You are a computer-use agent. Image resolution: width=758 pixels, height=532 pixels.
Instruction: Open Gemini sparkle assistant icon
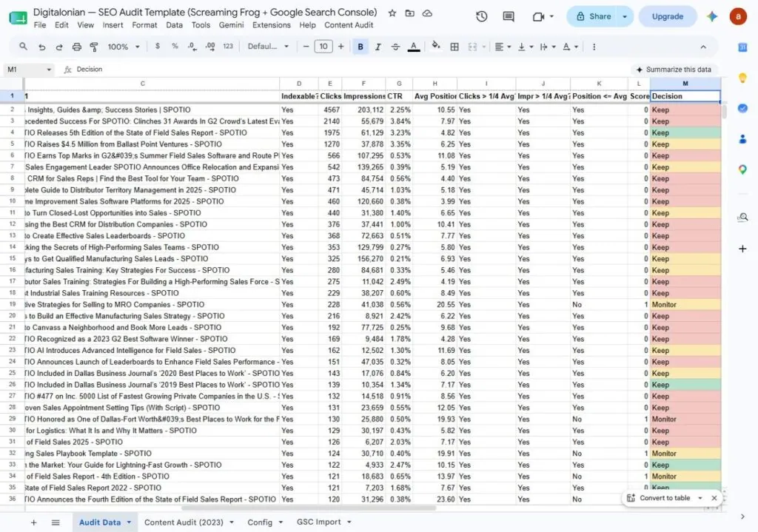pos(711,16)
